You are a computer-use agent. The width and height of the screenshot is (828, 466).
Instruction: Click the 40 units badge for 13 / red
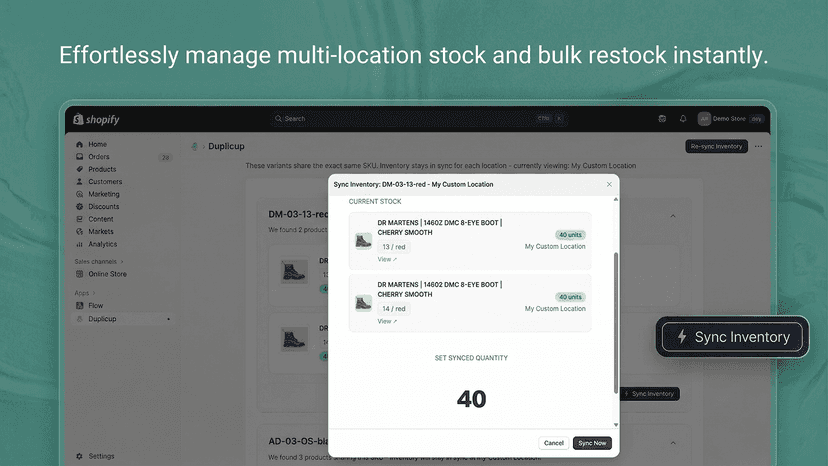point(570,235)
